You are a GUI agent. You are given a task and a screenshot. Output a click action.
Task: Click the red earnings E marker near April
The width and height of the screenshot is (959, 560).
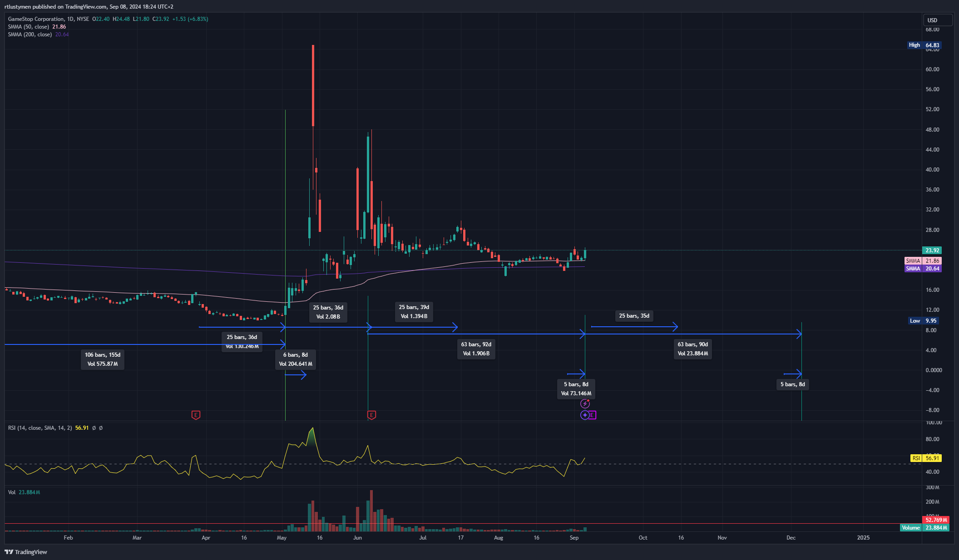coord(196,415)
